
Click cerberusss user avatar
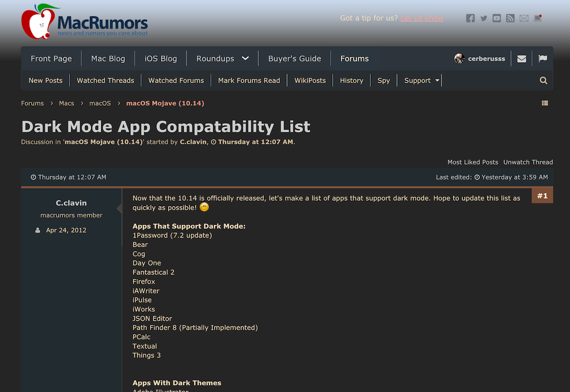click(459, 58)
